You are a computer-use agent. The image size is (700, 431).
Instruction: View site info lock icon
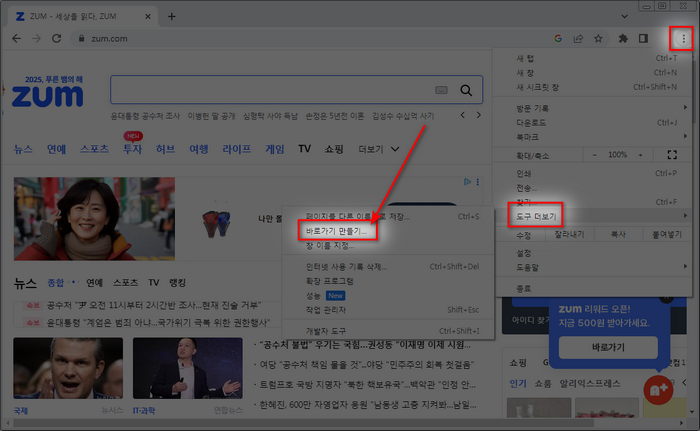coord(81,39)
